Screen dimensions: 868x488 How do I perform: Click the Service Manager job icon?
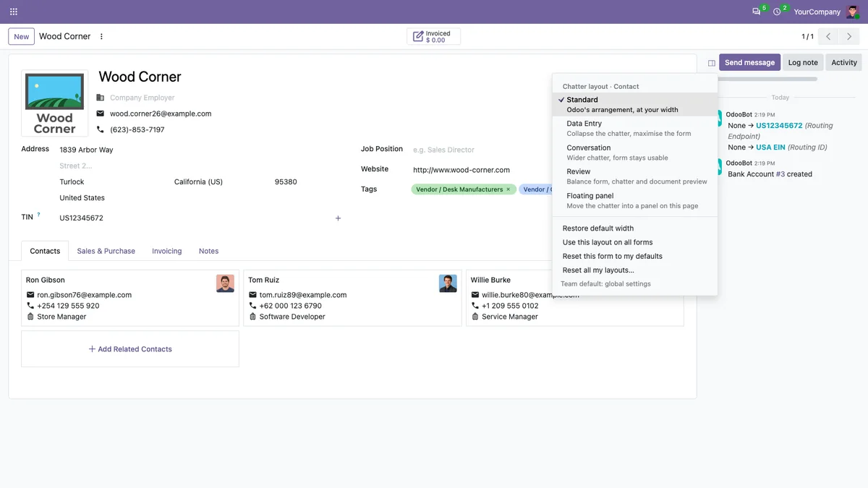tap(475, 317)
